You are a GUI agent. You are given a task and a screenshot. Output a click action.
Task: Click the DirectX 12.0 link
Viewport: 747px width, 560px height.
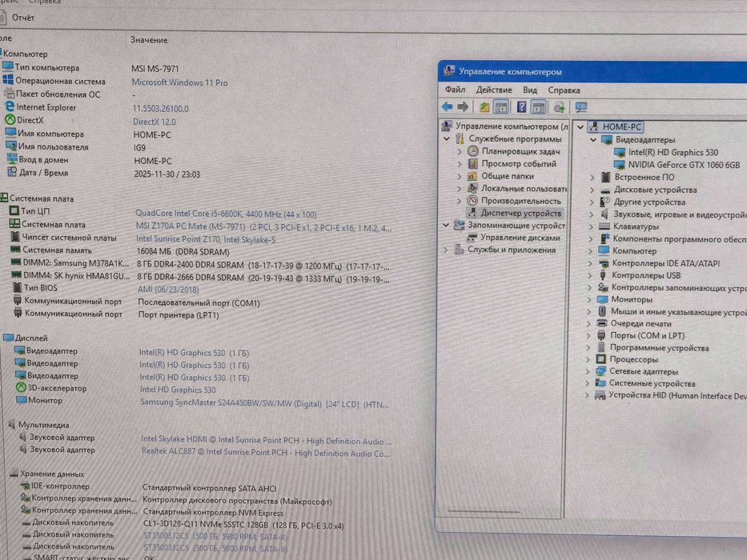154,122
